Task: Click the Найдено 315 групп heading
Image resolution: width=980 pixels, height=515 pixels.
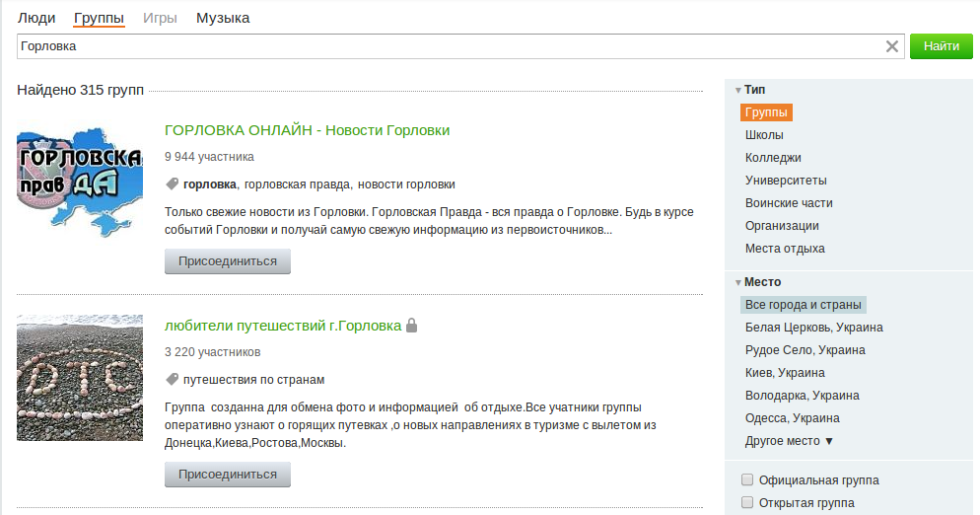Action: [x=81, y=90]
